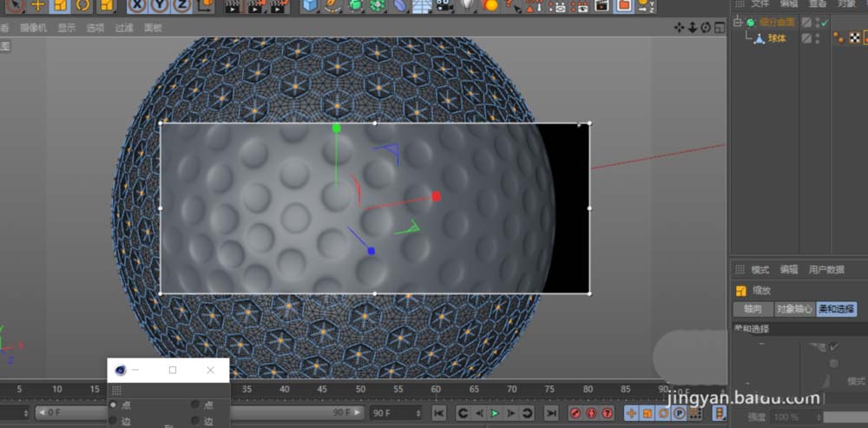
Task: Add a Cube primitive object
Action: (310, 6)
